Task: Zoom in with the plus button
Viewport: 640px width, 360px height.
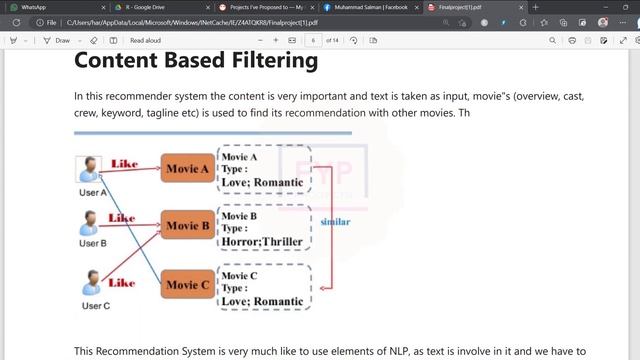Action: pos(276,40)
